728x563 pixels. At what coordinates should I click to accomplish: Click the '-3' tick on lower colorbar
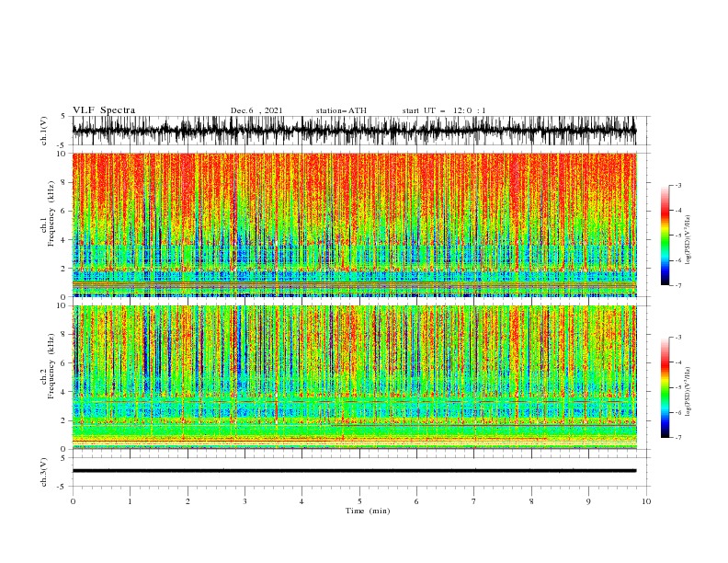coord(678,338)
